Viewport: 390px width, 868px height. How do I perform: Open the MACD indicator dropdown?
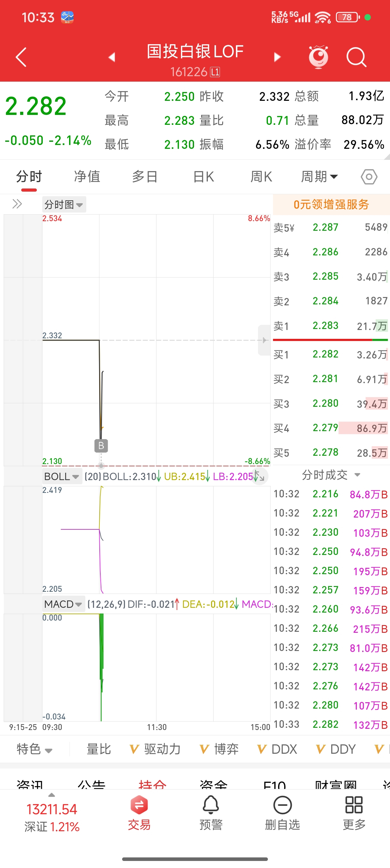coord(63,604)
